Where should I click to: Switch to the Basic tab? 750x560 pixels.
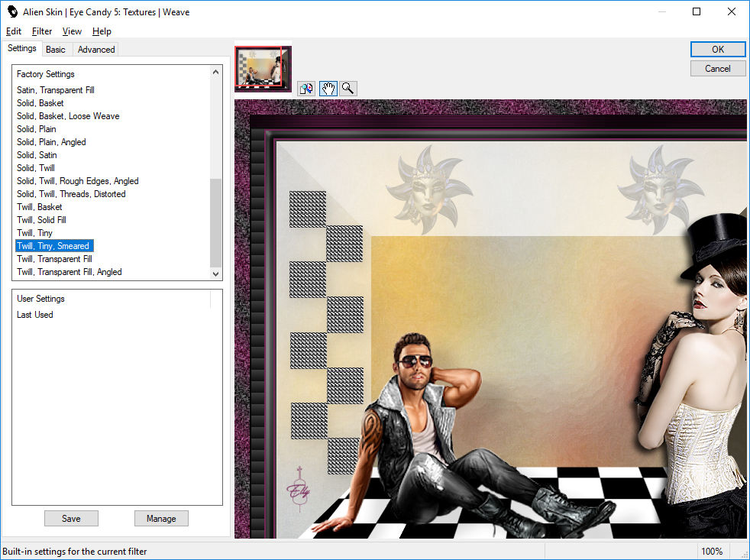click(x=56, y=50)
